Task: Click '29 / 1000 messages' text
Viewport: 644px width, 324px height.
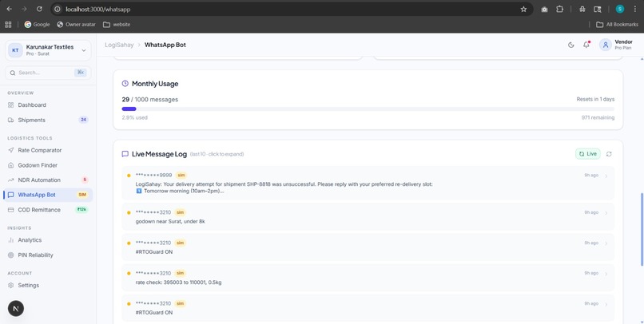Action: point(150,99)
